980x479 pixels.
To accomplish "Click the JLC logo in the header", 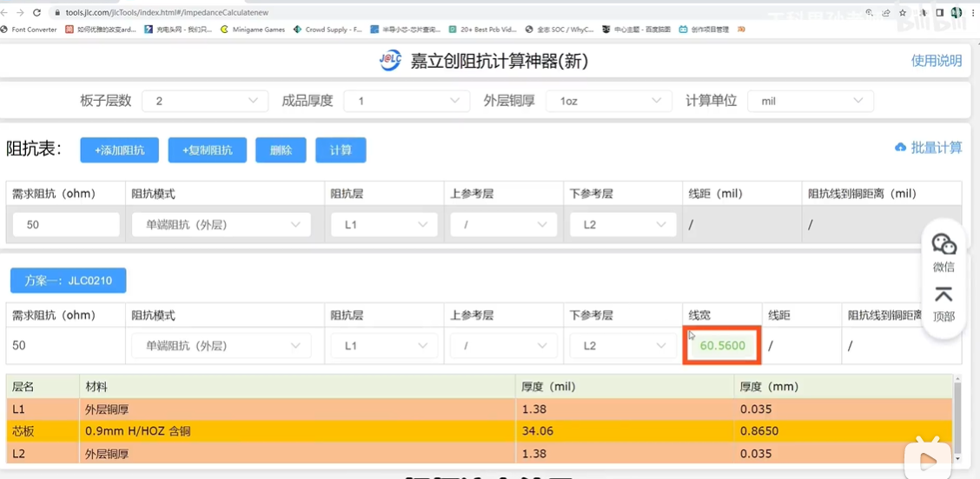I will tap(390, 61).
